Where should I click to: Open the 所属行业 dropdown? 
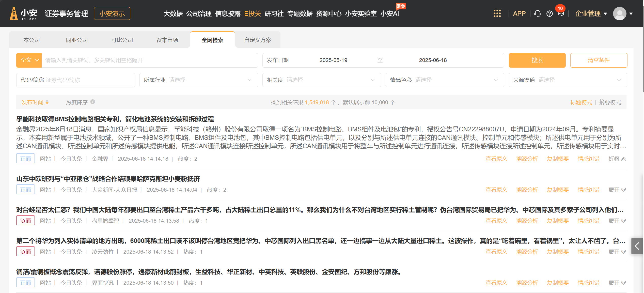click(x=198, y=80)
